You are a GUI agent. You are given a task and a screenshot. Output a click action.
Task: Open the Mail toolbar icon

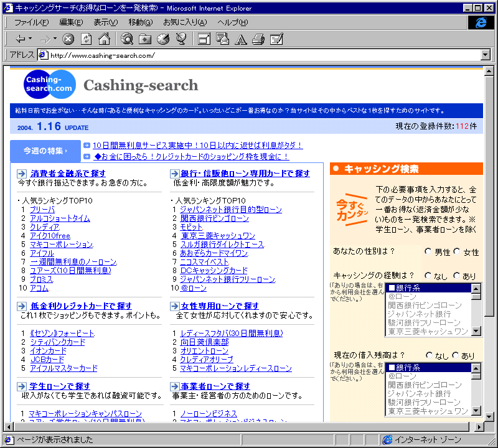coord(222,39)
